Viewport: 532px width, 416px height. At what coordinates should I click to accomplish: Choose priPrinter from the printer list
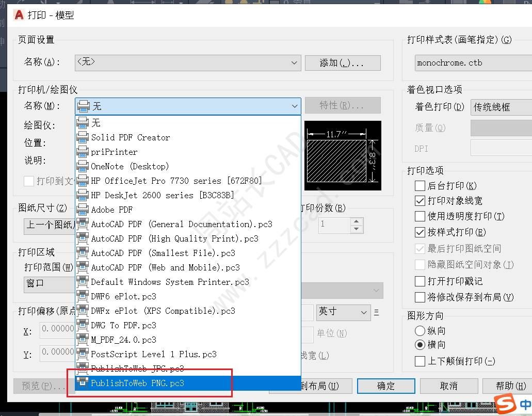coord(188,152)
